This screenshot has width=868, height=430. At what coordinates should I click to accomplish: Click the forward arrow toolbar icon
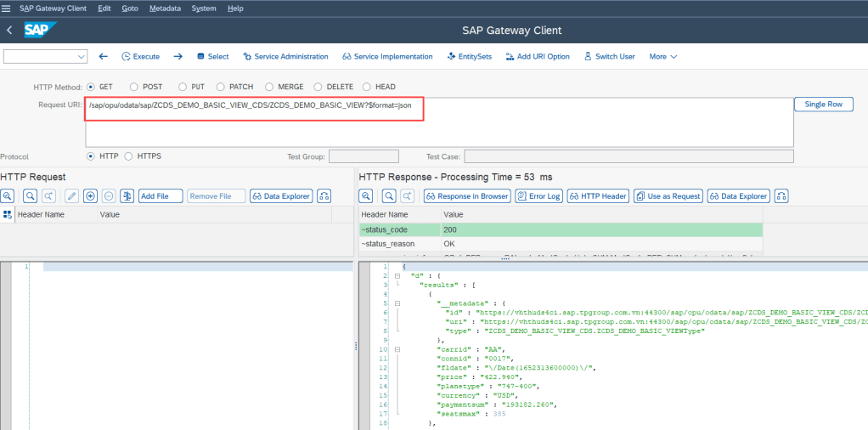[178, 56]
